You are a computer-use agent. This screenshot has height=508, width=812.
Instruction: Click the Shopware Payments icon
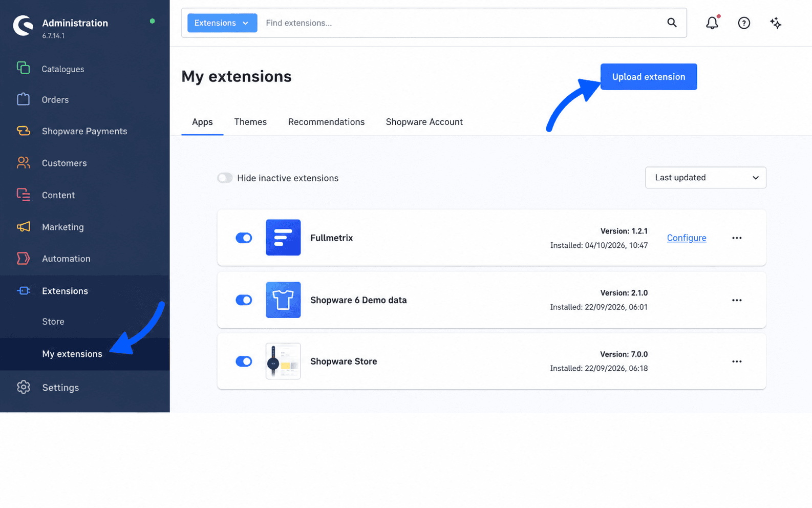23,131
